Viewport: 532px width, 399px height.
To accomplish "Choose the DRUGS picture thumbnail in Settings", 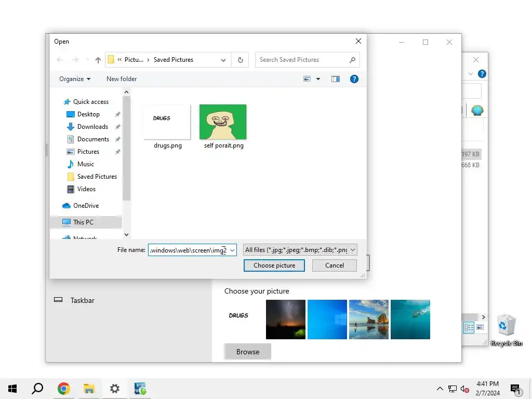I will 244,320.
